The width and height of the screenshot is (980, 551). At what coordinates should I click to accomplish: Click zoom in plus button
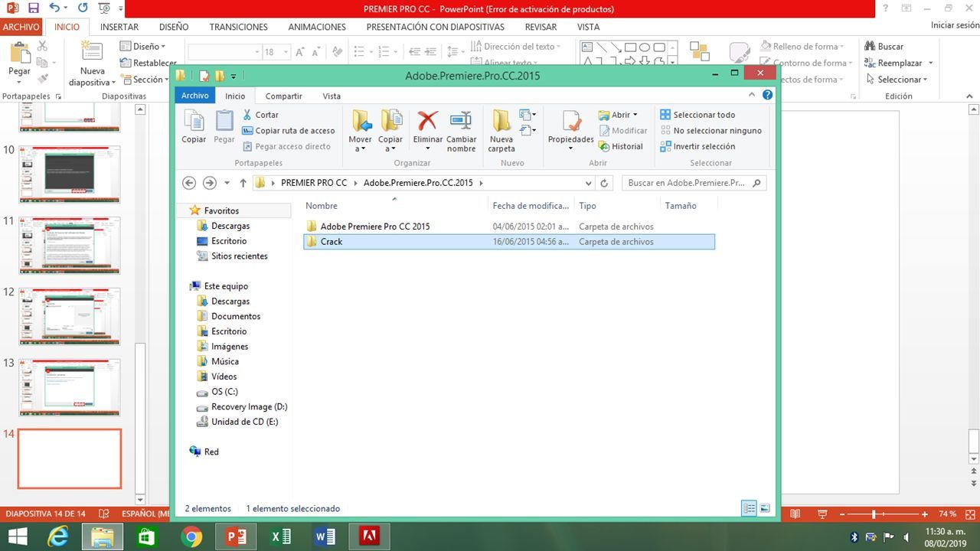click(925, 514)
